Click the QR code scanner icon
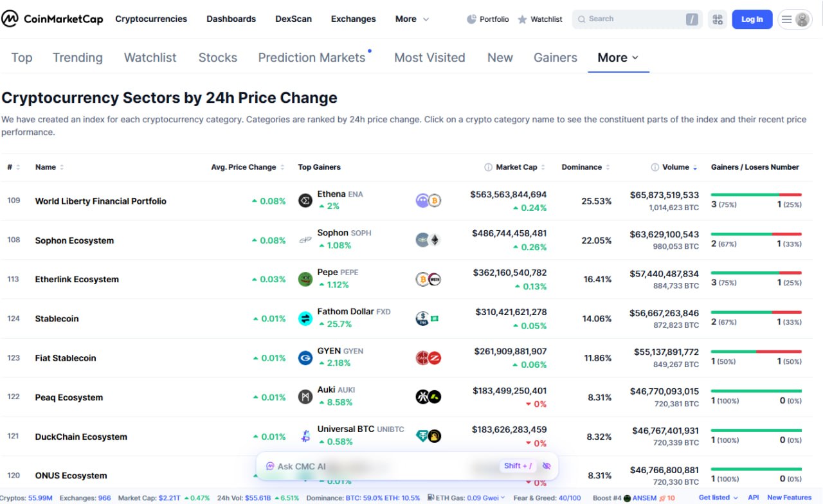This screenshot has width=823, height=504. pos(718,19)
